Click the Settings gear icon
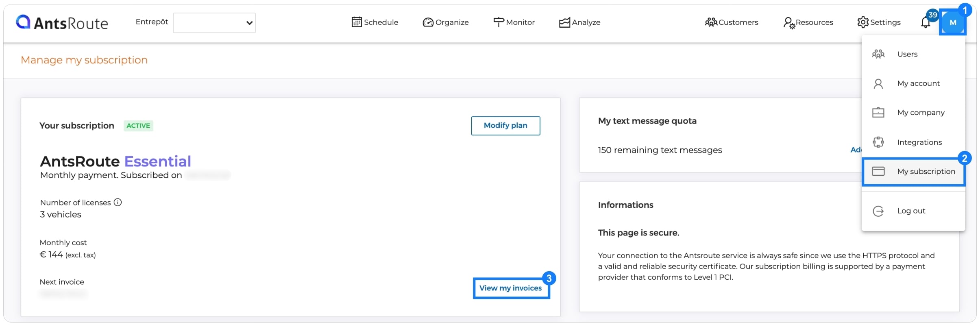 (x=862, y=22)
